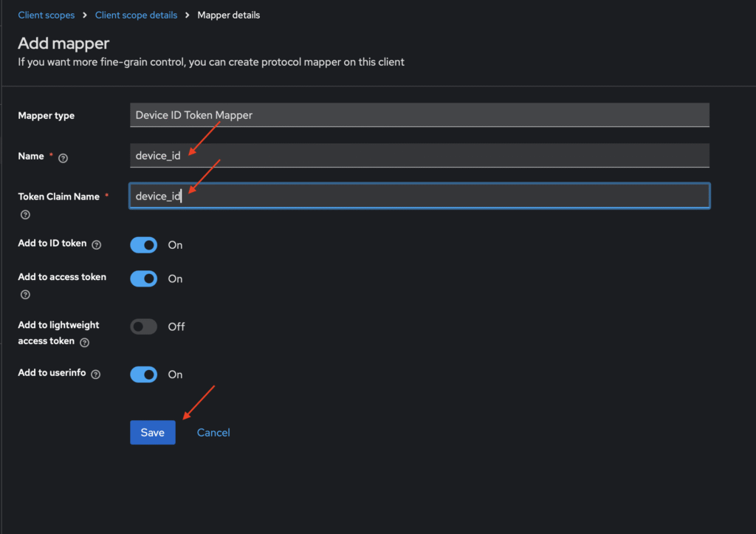Focus the Name input field
The width and height of the screenshot is (756, 534).
[x=419, y=156]
